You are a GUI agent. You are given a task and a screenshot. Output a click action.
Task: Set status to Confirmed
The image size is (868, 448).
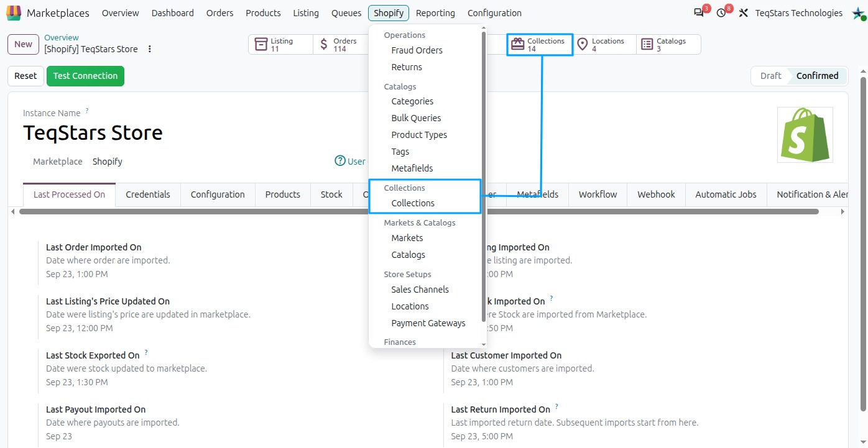[x=817, y=76]
